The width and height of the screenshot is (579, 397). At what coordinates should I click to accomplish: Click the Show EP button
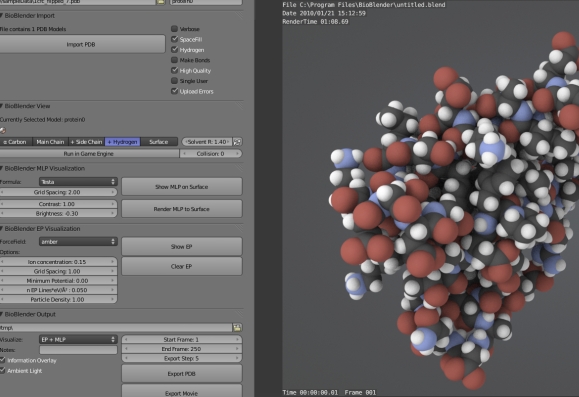pos(182,247)
